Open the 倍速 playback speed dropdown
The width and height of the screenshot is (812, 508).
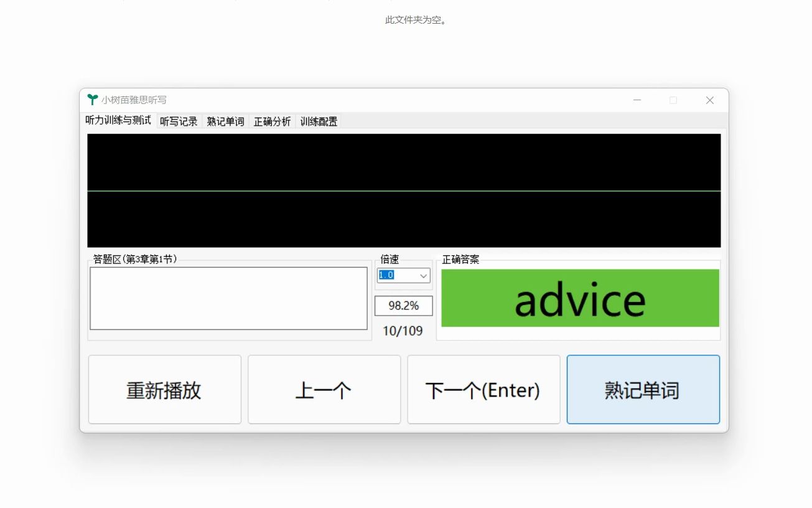pyautogui.click(x=423, y=276)
